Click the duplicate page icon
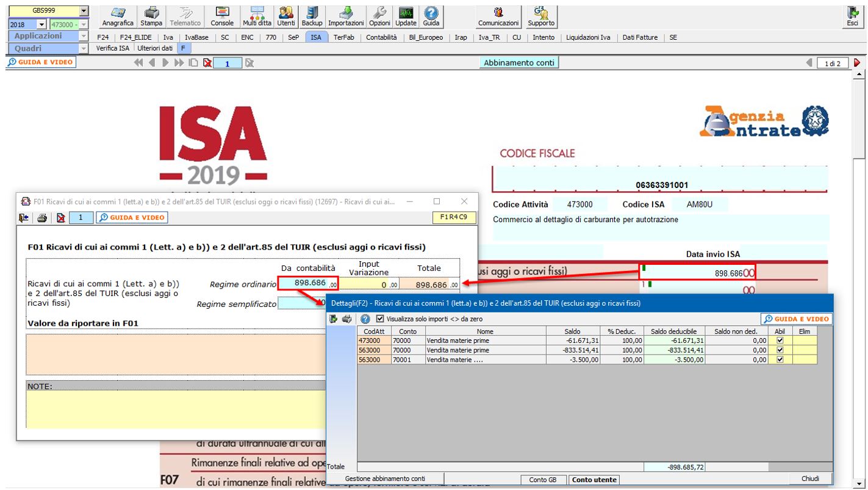 193,62
